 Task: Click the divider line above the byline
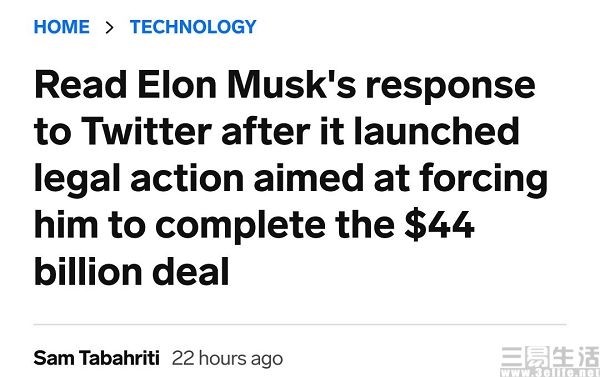click(300, 324)
